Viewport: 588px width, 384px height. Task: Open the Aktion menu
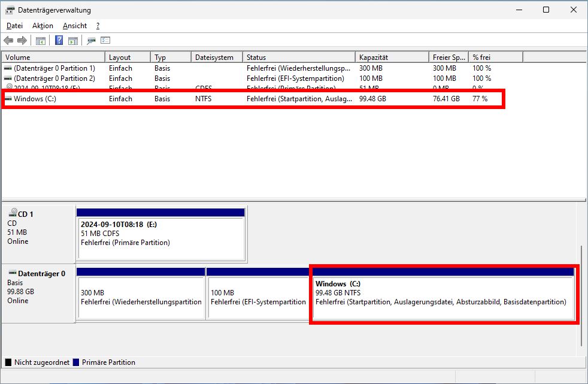(42, 26)
